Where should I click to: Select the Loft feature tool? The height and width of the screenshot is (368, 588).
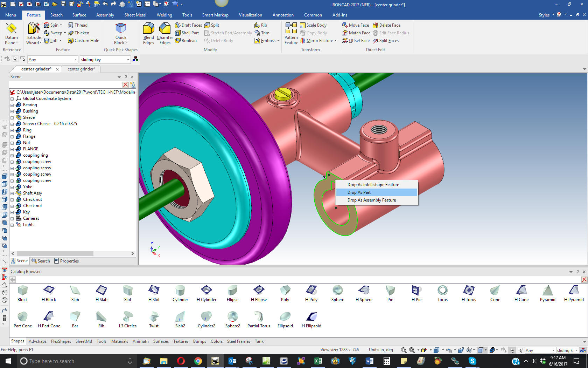(x=52, y=41)
